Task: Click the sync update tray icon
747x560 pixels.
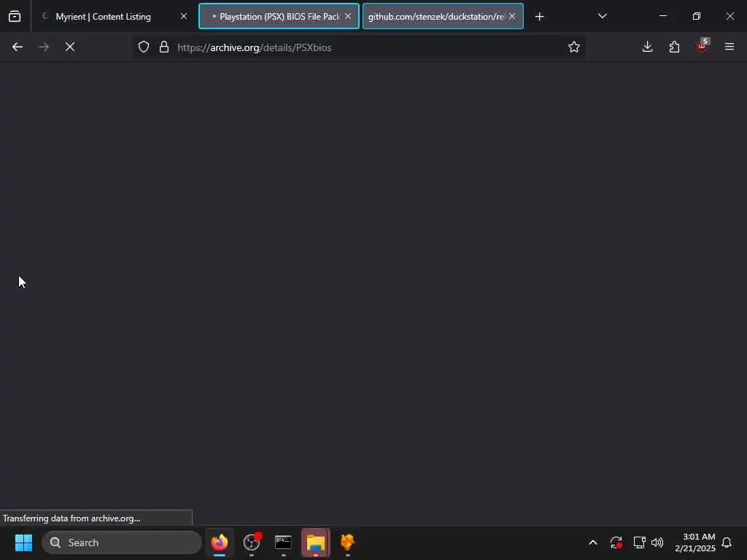Action: pos(616,542)
